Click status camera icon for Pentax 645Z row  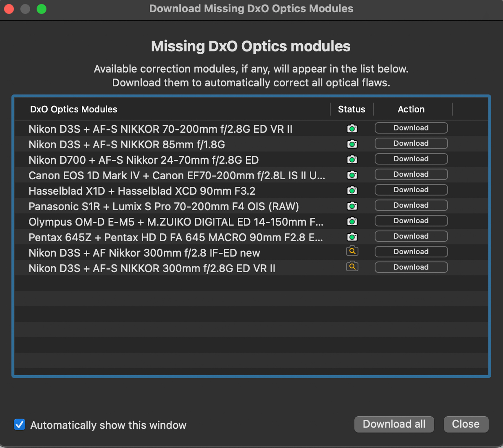click(x=352, y=237)
